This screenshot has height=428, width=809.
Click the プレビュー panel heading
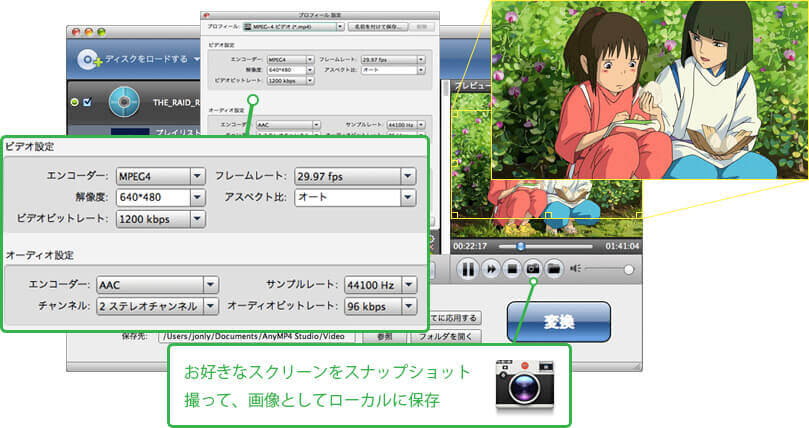(x=472, y=86)
